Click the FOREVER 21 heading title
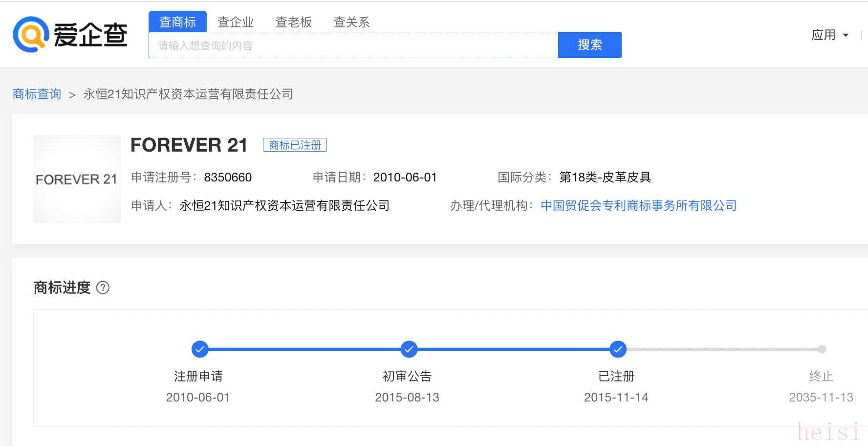This screenshot has height=446, width=868. click(x=189, y=145)
